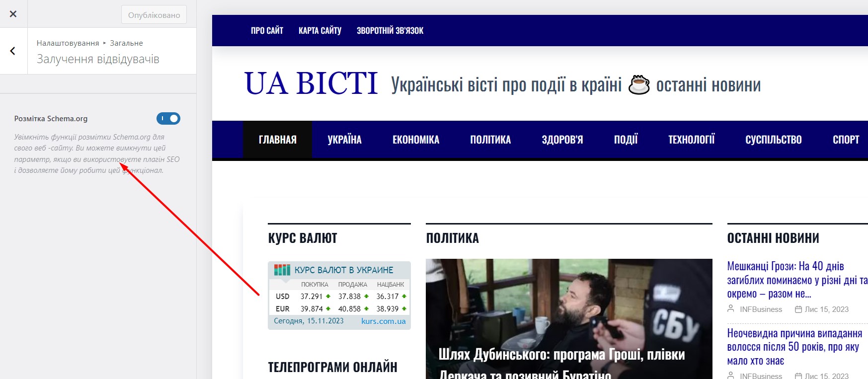
Task: Click the КУРС ВАЛЮТ widget heading
Action: (303, 238)
